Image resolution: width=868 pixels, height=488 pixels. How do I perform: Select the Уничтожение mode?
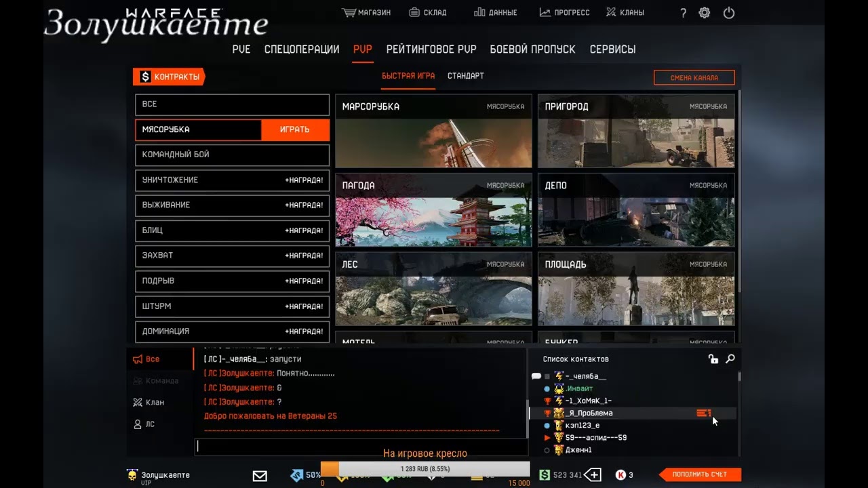233,180
